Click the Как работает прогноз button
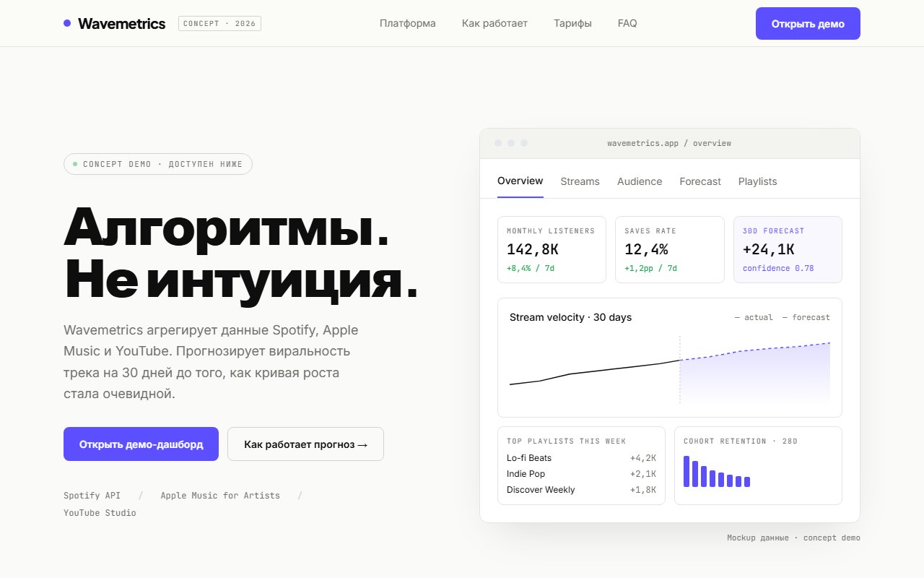The height and width of the screenshot is (578, 924). click(x=305, y=444)
